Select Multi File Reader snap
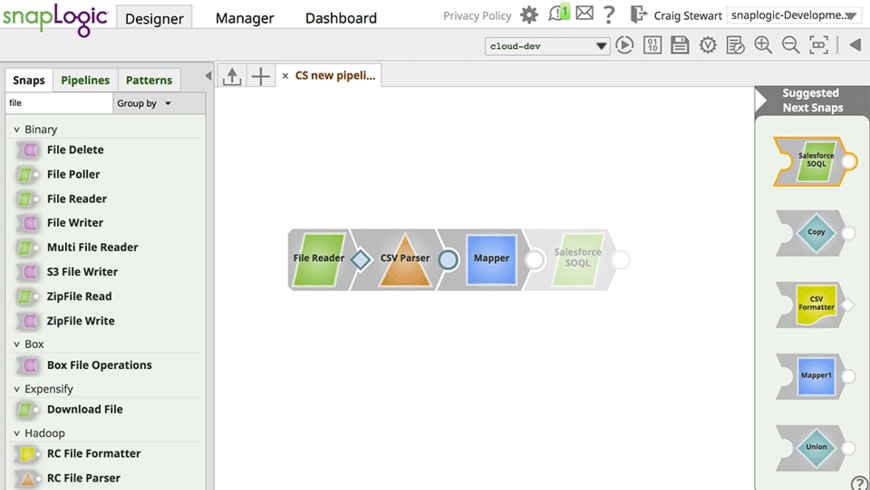Image resolution: width=870 pixels, height=490 pixels. click(x=92, y=247)
